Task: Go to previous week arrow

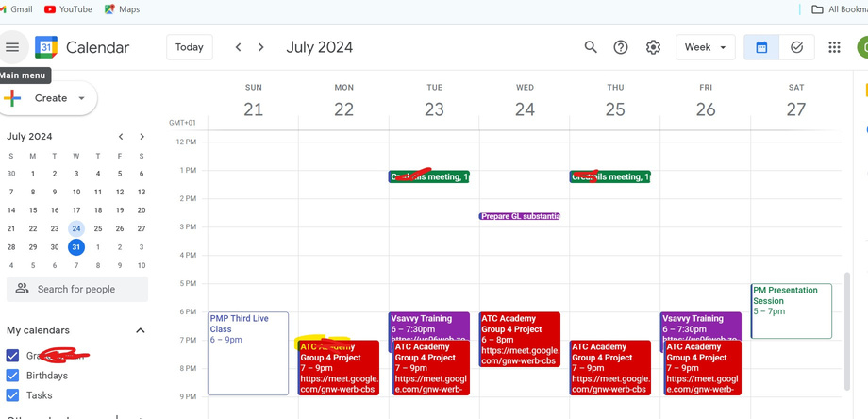Action: point(238,47)
